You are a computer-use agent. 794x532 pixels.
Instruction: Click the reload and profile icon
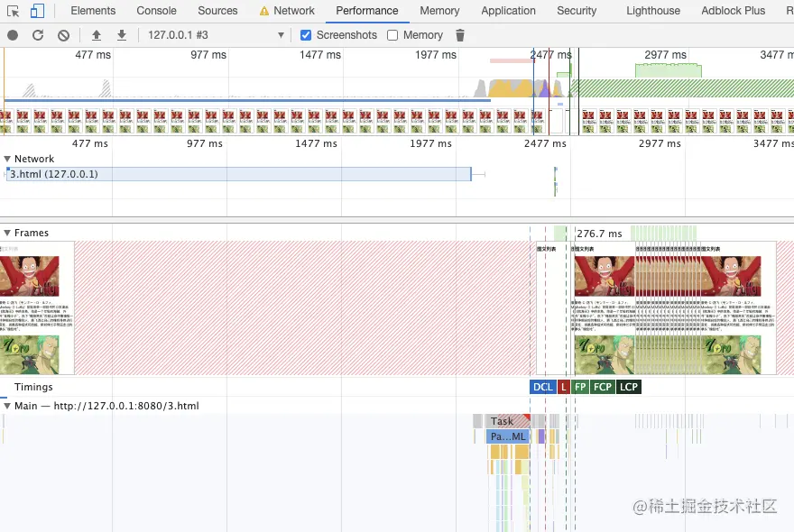pos(38,35)
